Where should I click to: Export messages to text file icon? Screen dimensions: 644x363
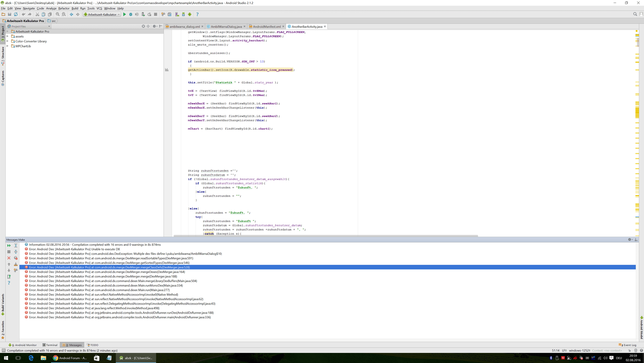[9, 277]
